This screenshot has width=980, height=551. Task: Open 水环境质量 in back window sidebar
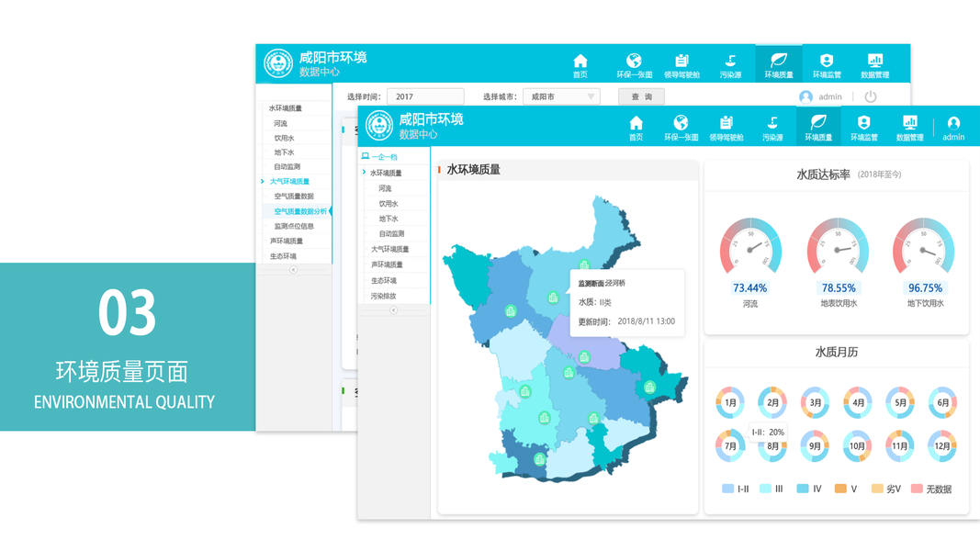tap(285, 108)
